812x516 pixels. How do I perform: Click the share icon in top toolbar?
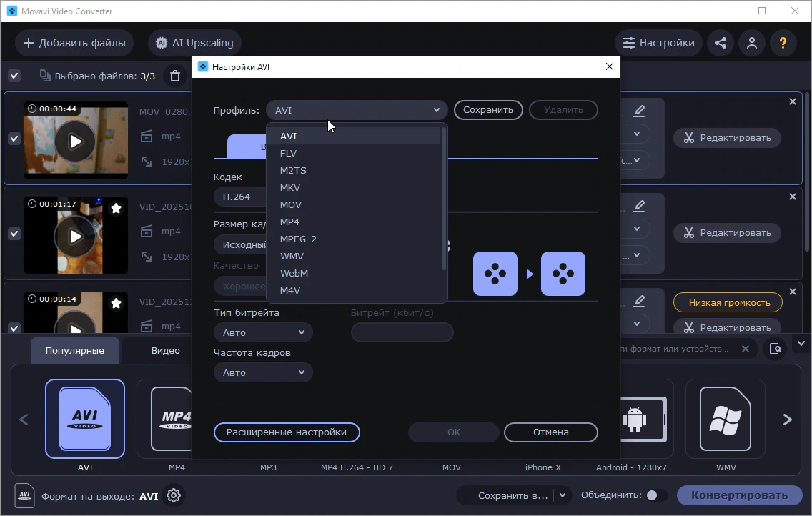pos(721,43)
